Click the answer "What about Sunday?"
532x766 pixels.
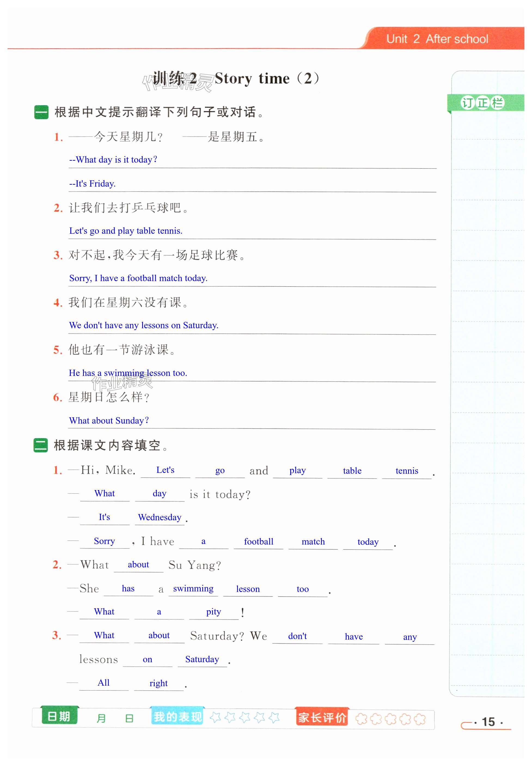109,421
